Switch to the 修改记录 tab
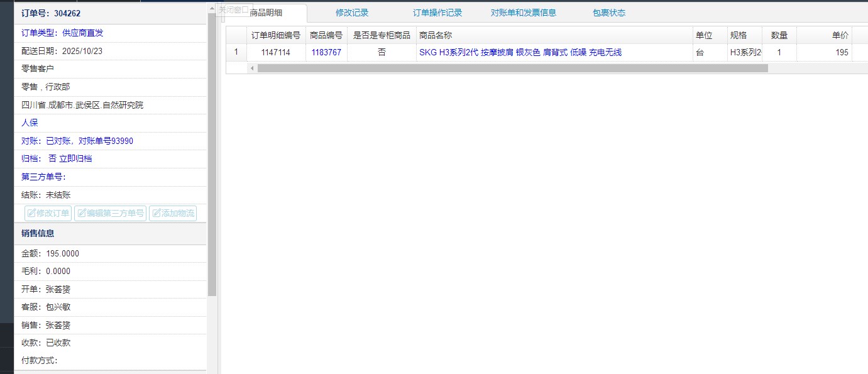Viewport: 868px width, 374px height. (x=352, y=13)
